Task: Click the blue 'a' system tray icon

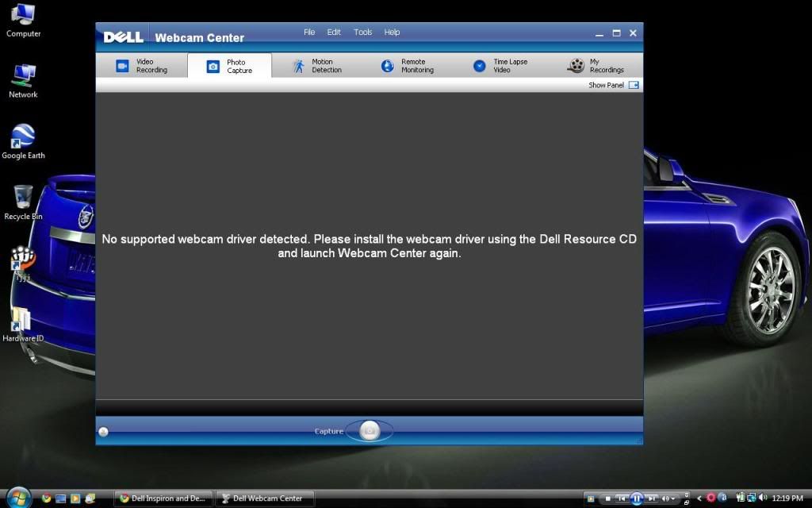Action: tap(722, 498)
